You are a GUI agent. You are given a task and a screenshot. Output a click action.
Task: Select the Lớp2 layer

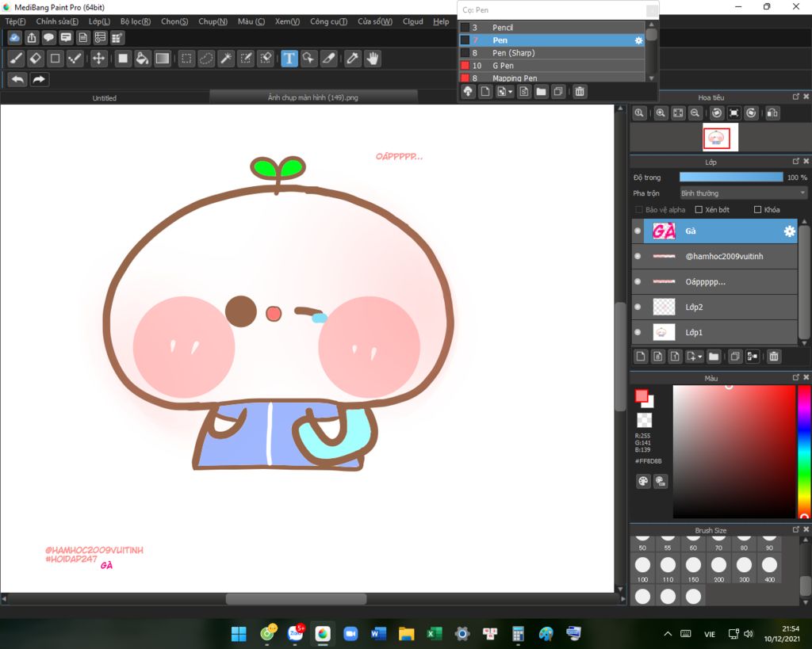714,307
